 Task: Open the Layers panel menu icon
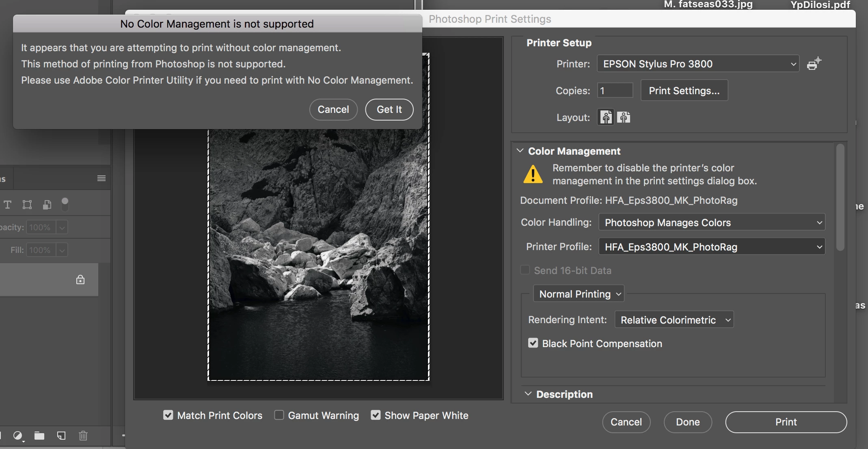101,178
